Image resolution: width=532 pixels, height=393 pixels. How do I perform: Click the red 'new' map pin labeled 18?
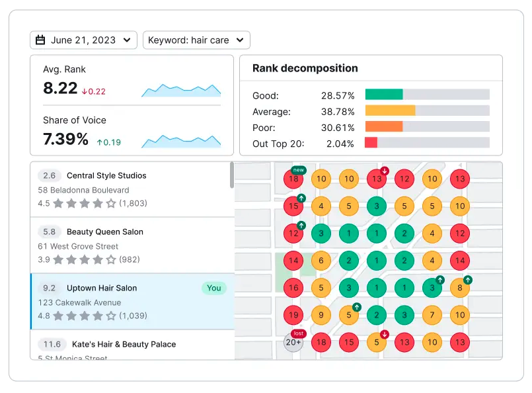coord(293,179)
